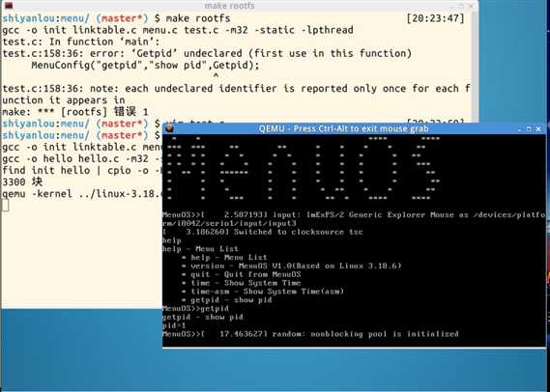The width and height of the screenshot is (550, 392).
Task: Click the [20:23:47] timestamp in terminal
Action: [x=435, y=18]
